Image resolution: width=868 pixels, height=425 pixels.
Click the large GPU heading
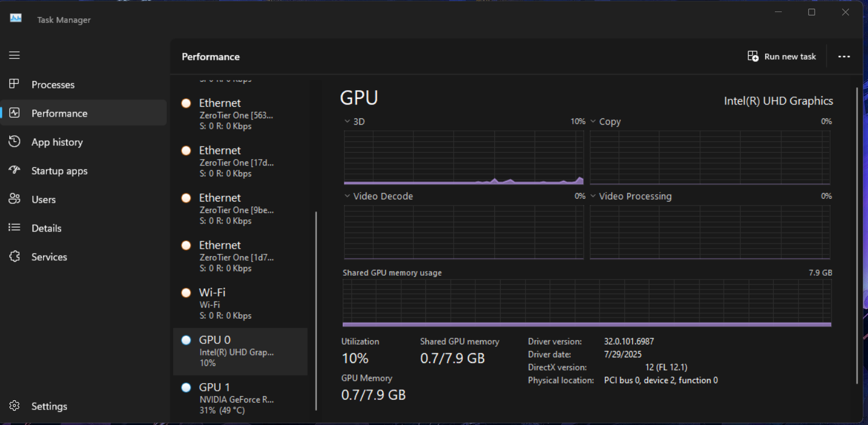(x=359, y=98)
